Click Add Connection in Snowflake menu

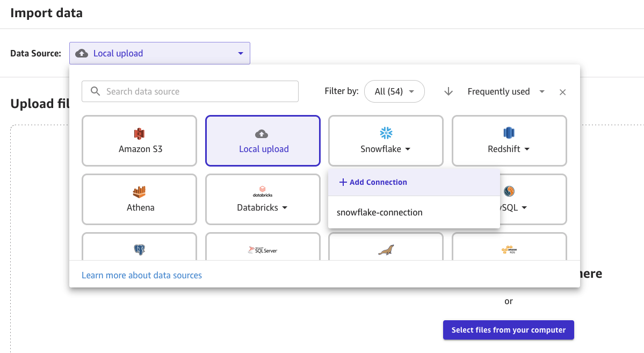[x=414, y=182]
